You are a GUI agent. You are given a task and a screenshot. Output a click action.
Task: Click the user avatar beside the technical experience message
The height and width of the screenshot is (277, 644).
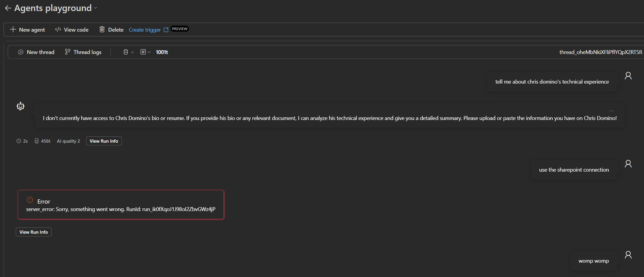[628, 76]
